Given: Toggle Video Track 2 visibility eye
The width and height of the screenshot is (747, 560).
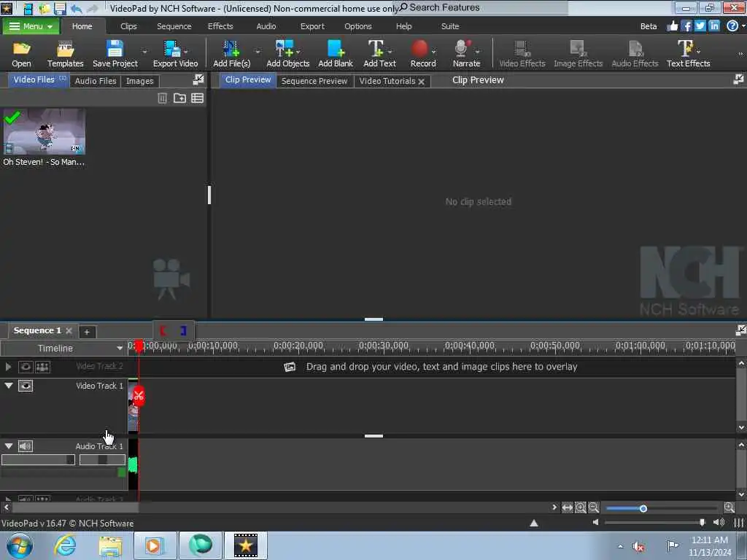Looking at the screenshot, I should tap(26, 367).
